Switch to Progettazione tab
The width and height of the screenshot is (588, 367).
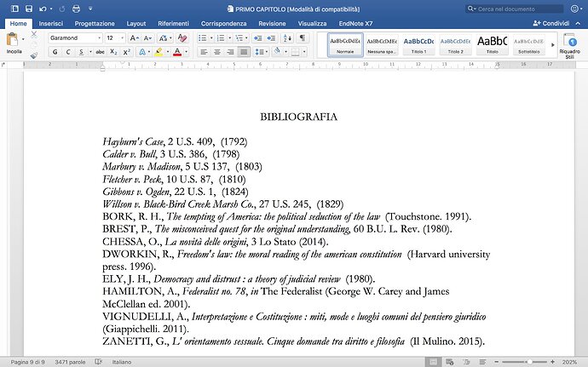pos(95,23)
